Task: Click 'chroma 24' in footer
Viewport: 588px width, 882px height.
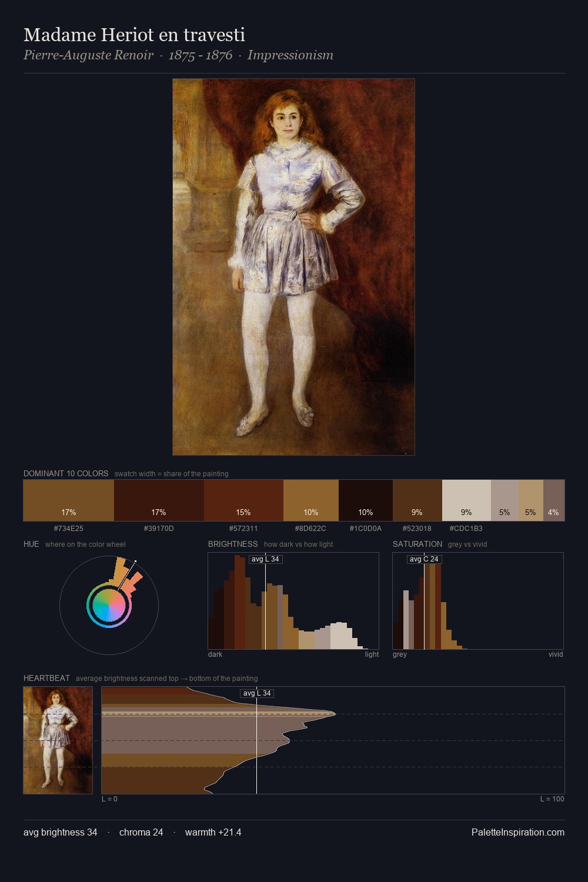Action: point(141,832)
